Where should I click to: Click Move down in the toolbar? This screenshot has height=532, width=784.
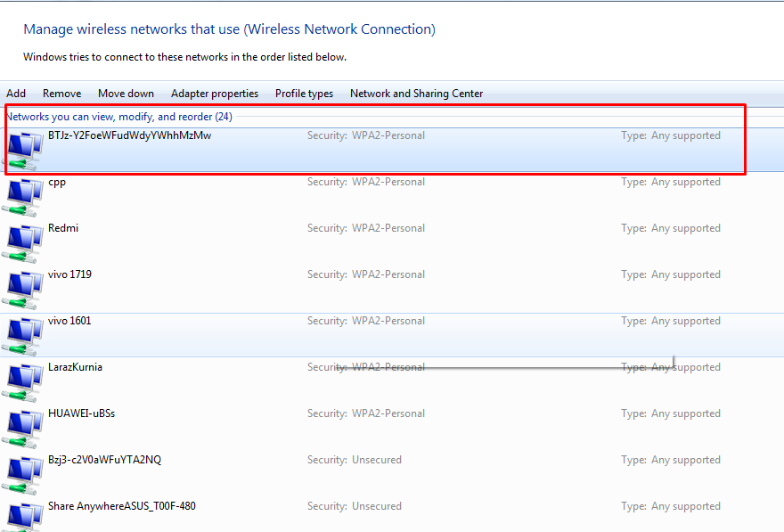click(126, 94)
